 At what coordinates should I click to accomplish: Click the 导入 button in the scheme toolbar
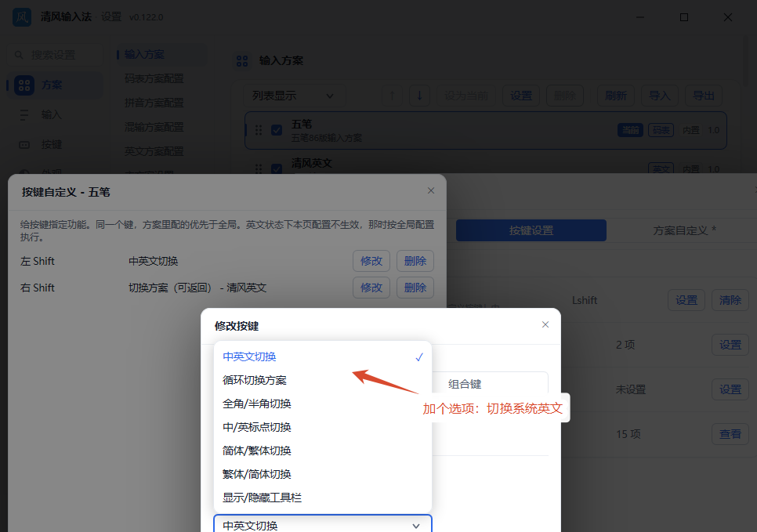(x=660, y=96)
